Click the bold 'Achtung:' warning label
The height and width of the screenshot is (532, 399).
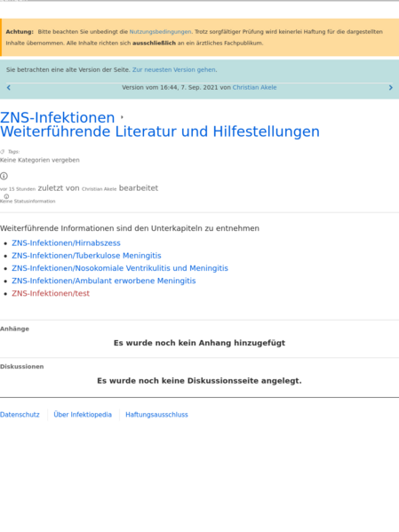tap(20, 32)
